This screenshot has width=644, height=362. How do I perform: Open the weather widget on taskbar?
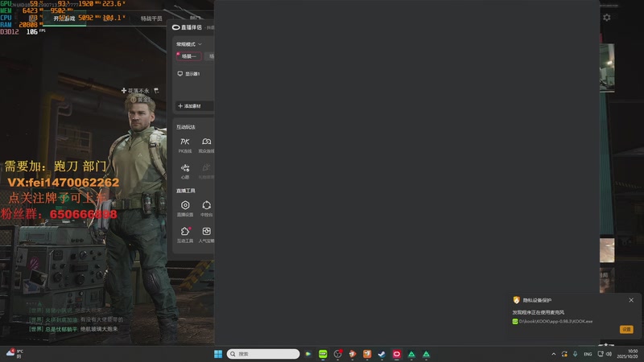click(14, 353)
